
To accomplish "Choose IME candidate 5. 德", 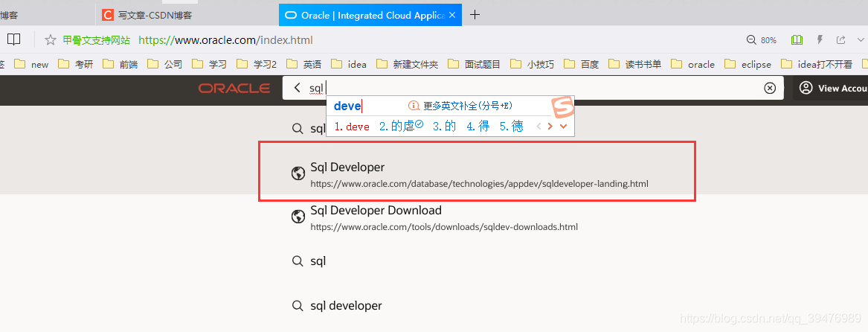I will pyautogui.click(x=512, y=127).
